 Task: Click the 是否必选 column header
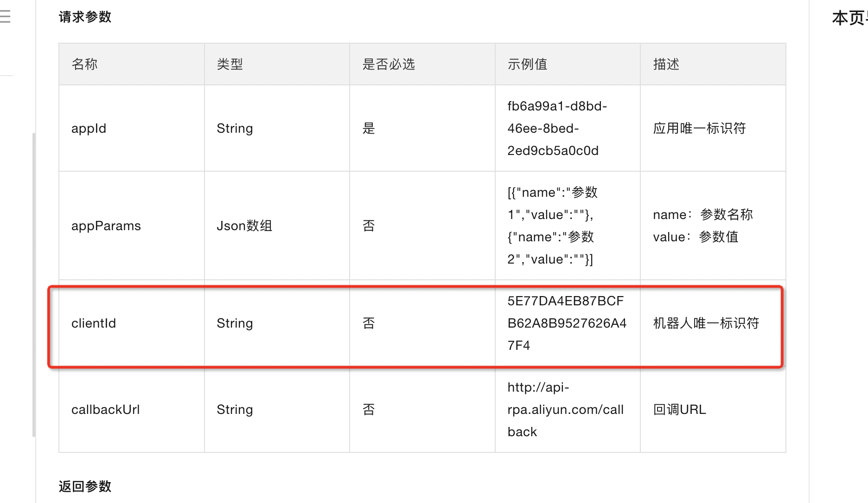click(389, 64)
